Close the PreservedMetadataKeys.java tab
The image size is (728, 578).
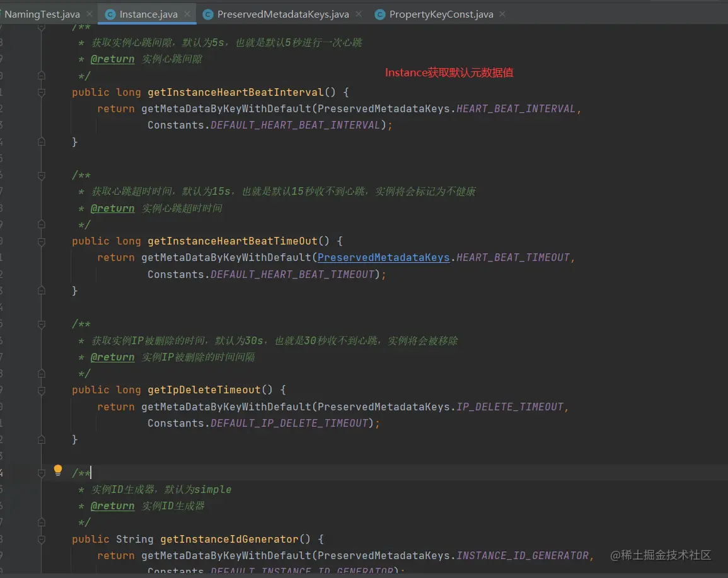point(359,14)
